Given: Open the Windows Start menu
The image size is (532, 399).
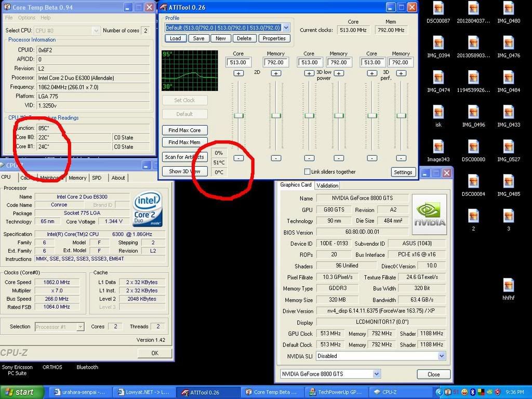Looking at the screenshot, I should (x=18, y=392).
